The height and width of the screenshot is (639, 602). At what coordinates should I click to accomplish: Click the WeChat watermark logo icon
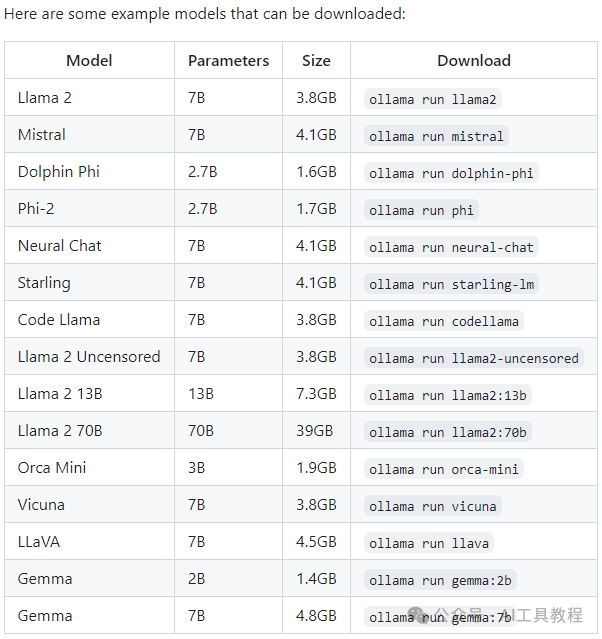click(418, 613)
